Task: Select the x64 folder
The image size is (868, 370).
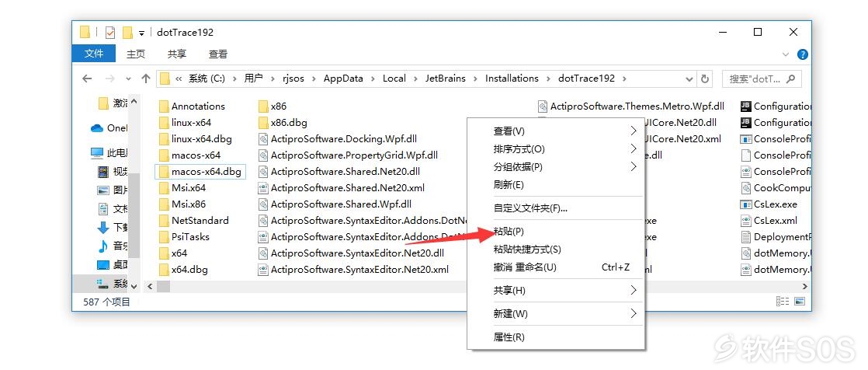Action: pos(173,253)
